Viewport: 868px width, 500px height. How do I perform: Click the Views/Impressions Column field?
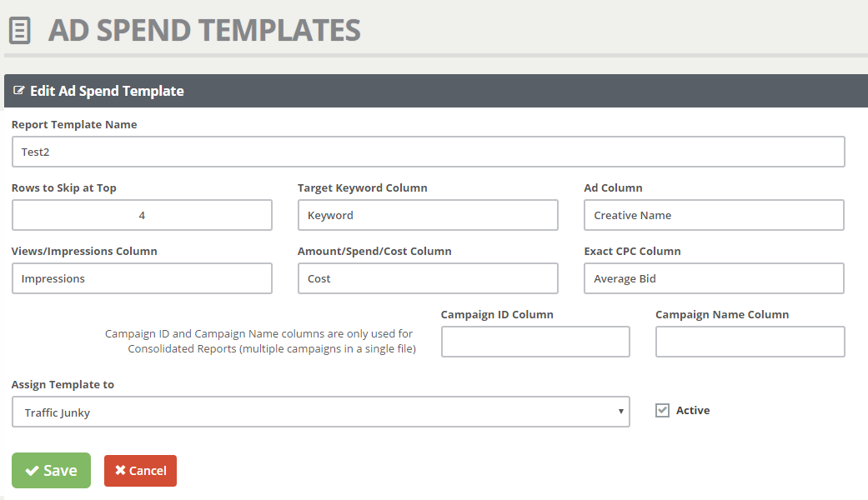point(142,278)
